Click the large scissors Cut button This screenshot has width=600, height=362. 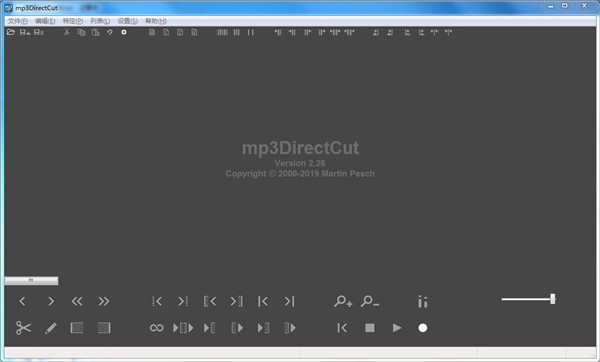pos(23,328)
